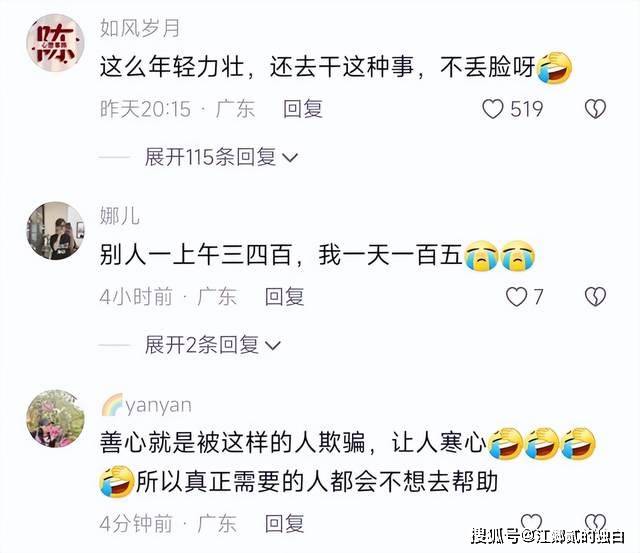The width and height of the screenshot is (640, 553).
Task: Select comment text 别人一上午三四百
Action: point(196,255)
